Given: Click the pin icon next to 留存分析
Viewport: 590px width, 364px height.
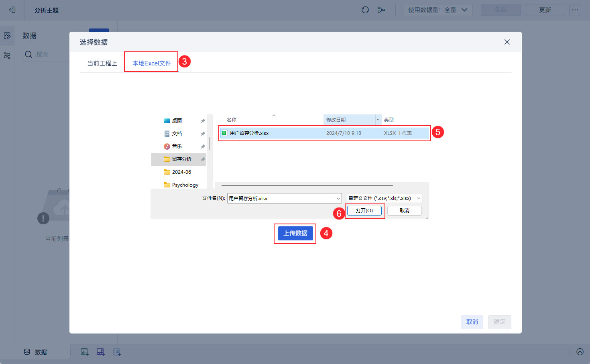Looking at the screenshot, I should [203, 159].
